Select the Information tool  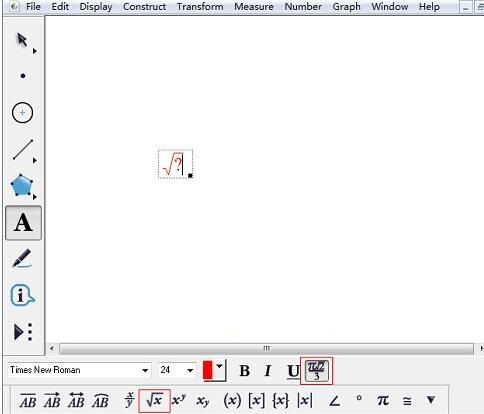(22, 295)
